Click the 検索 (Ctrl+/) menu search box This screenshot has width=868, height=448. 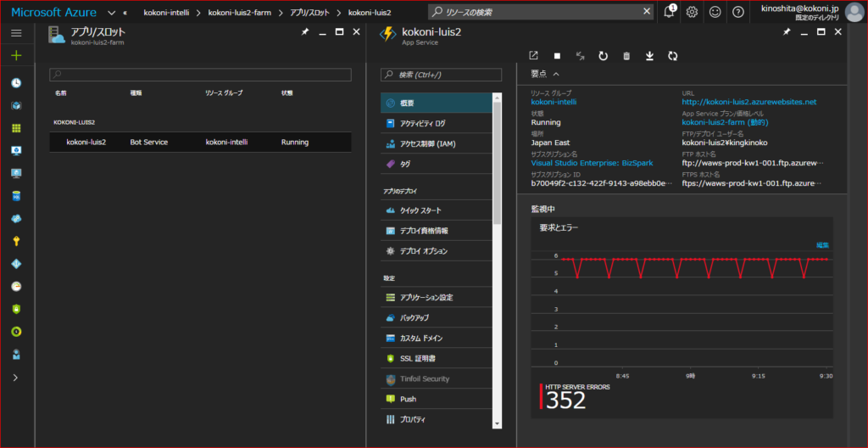click(441, 75)
